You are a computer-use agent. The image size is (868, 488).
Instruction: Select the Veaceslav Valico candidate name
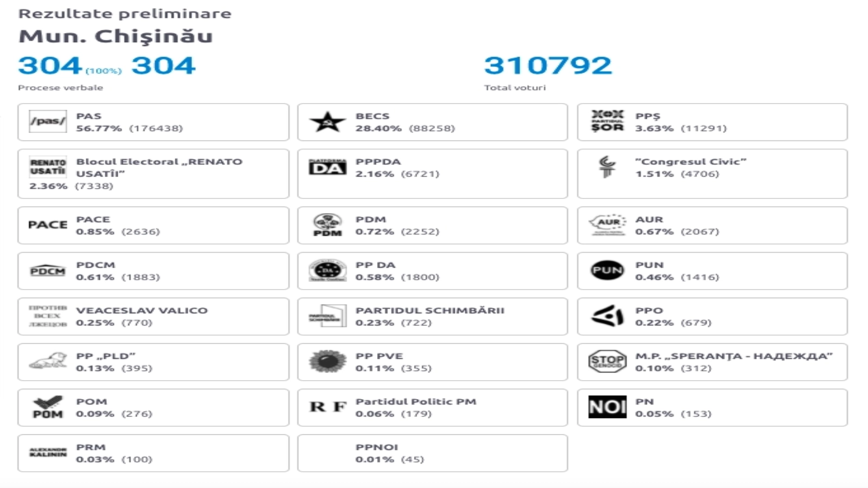(142, 311)
